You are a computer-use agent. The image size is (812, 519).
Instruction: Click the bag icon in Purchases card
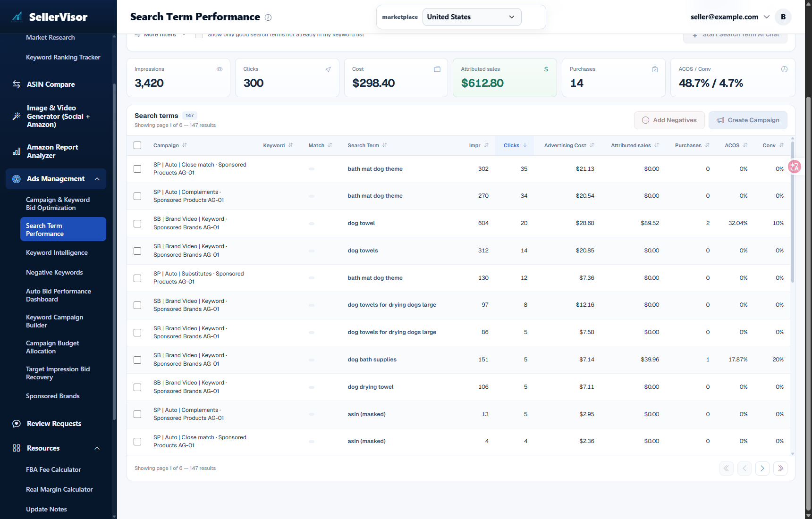point(655,69)
